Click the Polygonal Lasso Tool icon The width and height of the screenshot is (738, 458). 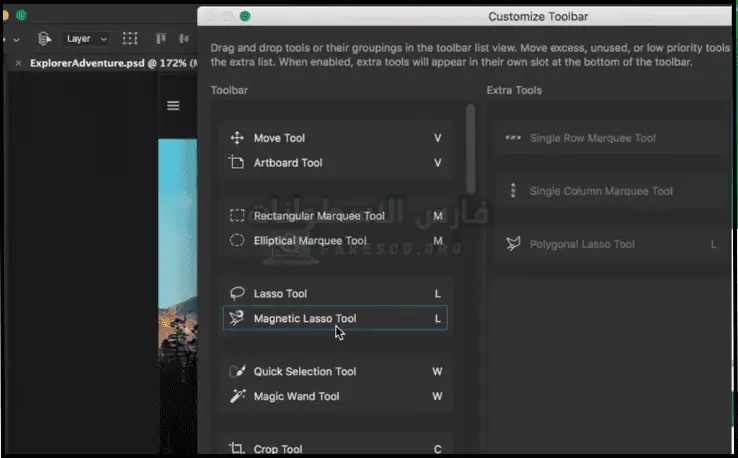pyautogui.click(x=513, y=244)
